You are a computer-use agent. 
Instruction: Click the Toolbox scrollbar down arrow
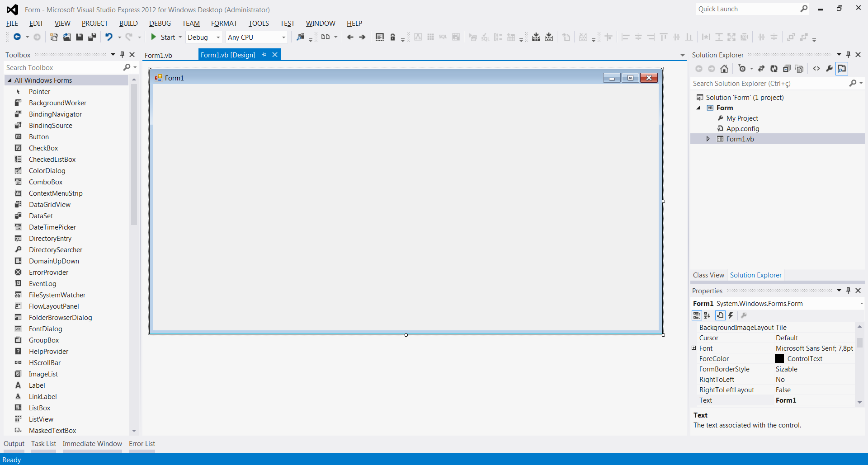pyautogui.click(x=134, y=431)
